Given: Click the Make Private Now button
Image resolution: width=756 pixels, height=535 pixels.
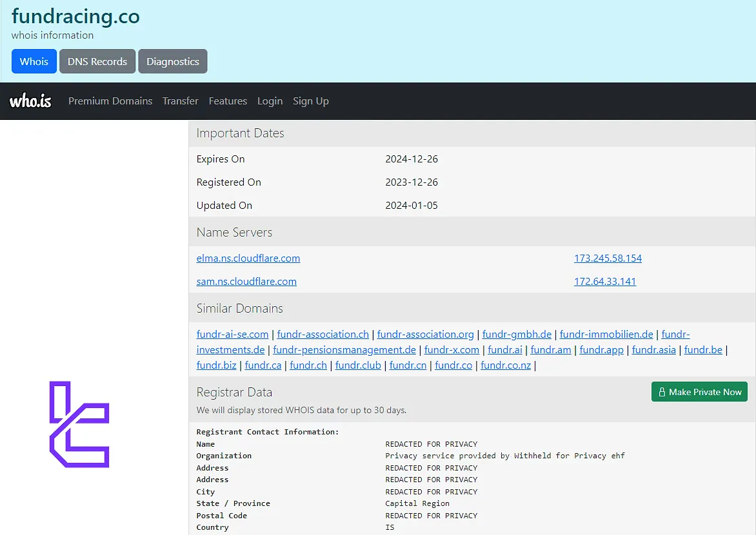Looking at the screenshot, I should coord(699,392).
